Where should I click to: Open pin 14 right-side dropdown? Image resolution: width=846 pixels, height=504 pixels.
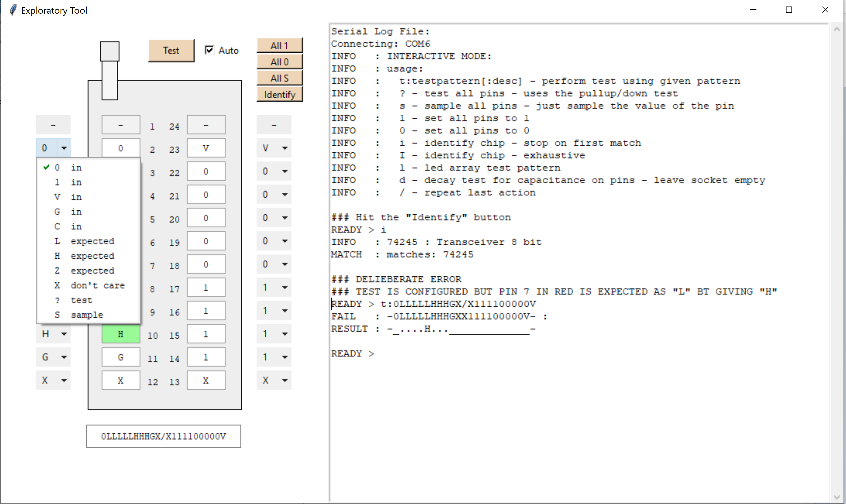tap(274, 357)
